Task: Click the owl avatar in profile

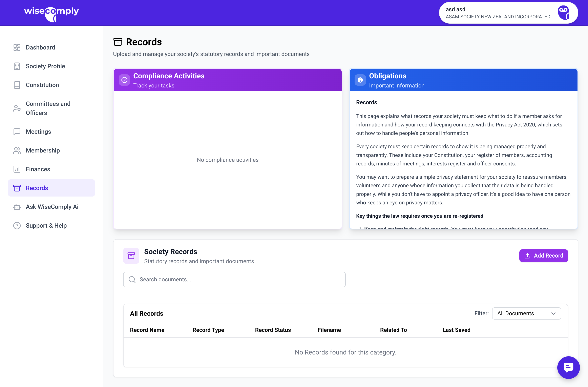Action: tap(564, 13)
